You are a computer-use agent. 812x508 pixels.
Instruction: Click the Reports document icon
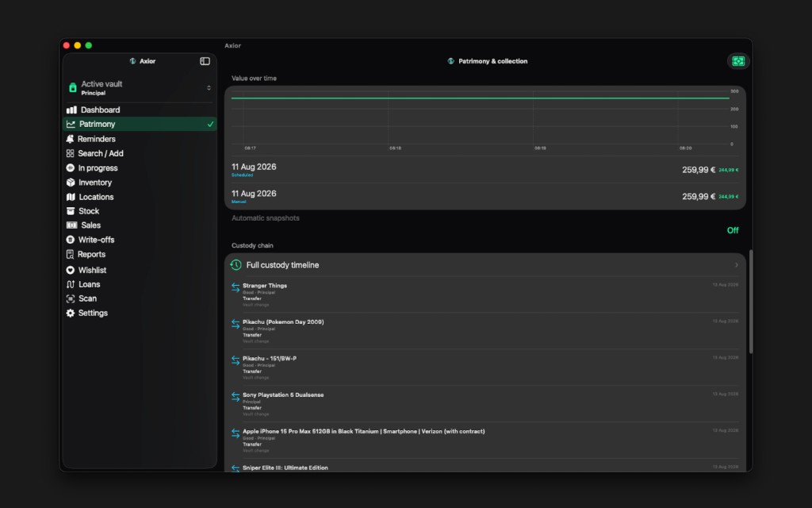coord(70,254)
